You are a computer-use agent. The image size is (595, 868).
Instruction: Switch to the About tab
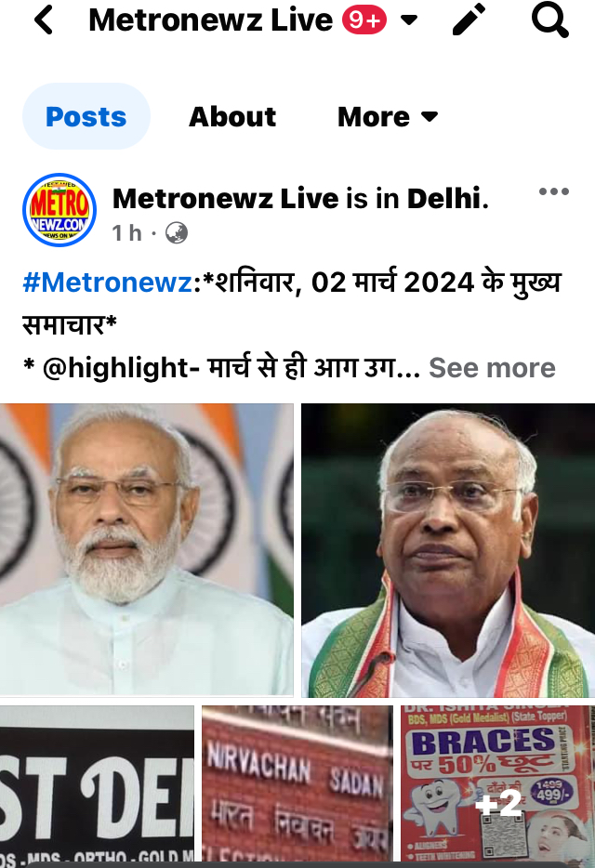pos(232,117)
